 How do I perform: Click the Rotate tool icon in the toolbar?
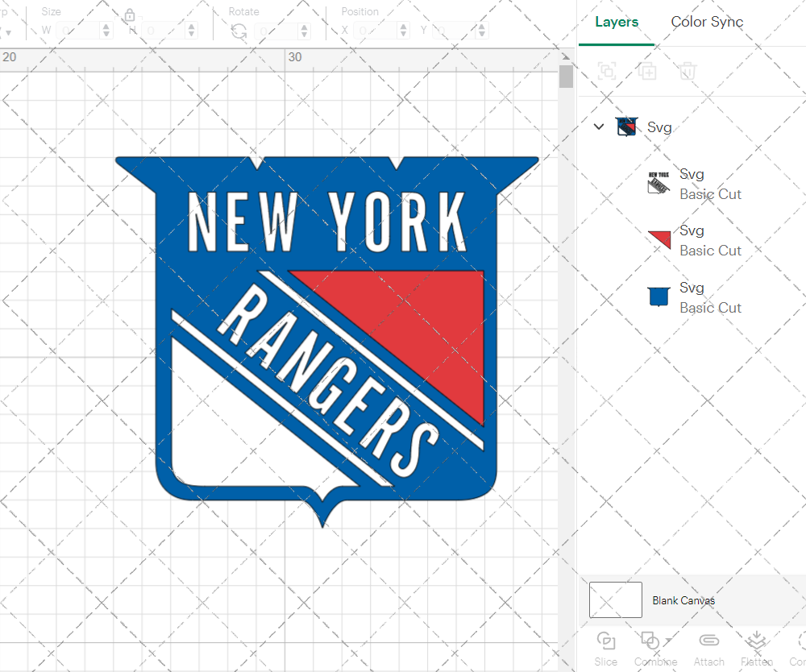coord(238,29)
